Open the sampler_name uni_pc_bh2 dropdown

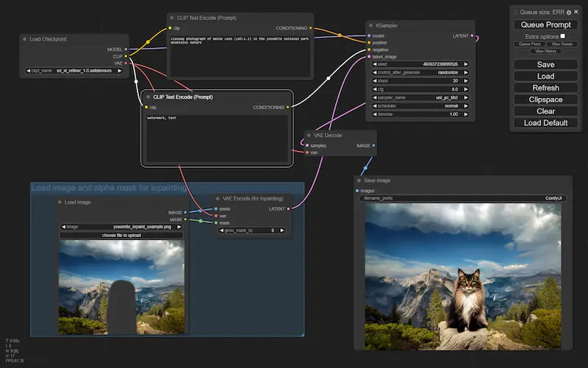(x=420, y=98)
